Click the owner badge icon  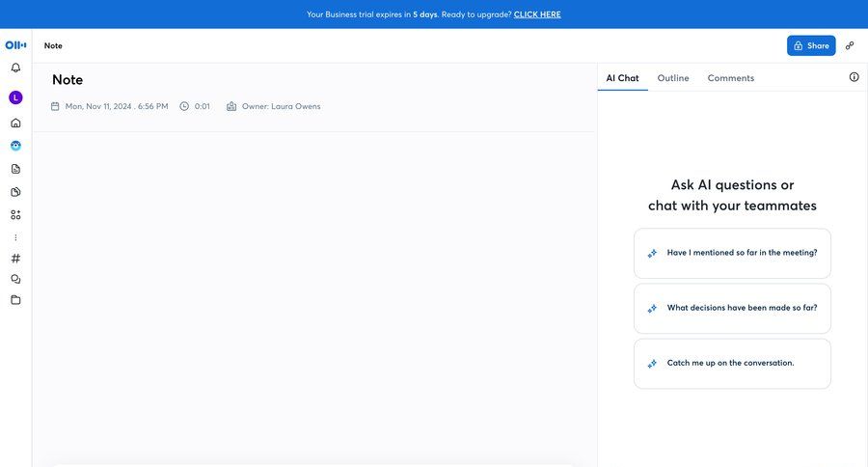pyautogui.click(x=231, y=106)
